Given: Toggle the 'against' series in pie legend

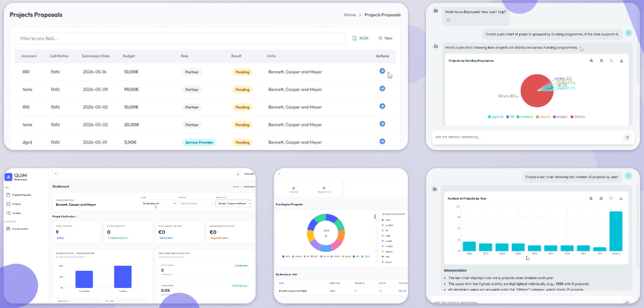Looking at the screenshot, I should click(495, 117).
